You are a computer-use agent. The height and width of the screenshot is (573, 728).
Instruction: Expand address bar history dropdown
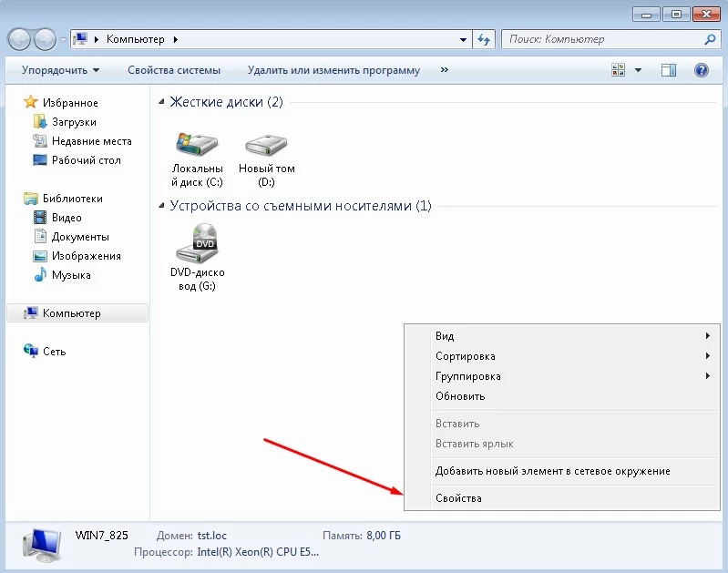(463, 39)
